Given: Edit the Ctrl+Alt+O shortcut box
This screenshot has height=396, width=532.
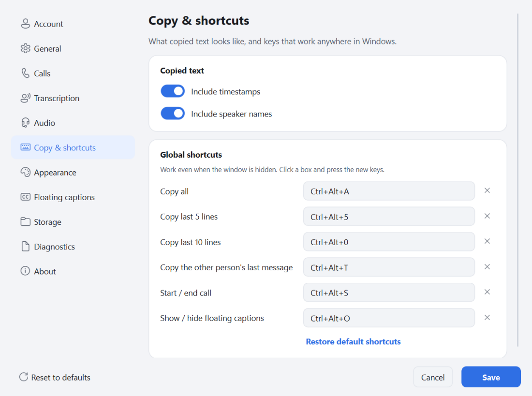Looking at the screenshot, I should [389, 318].
